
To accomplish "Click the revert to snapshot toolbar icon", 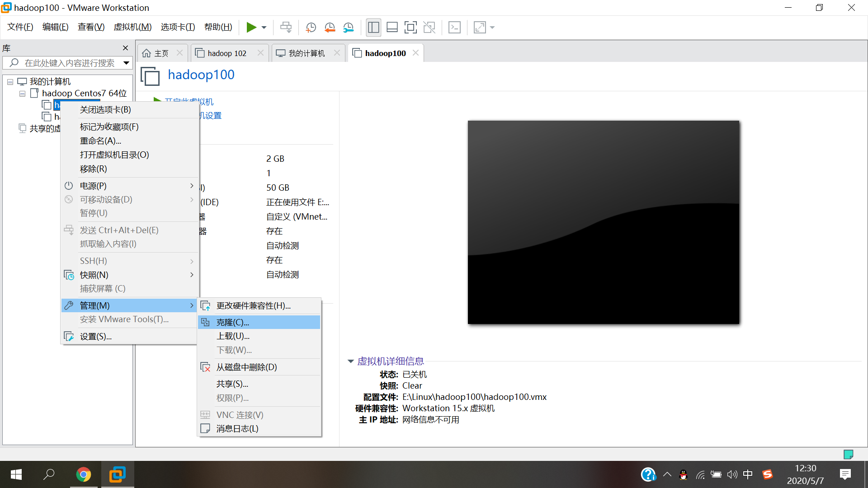I will click(x=330, y=28).
